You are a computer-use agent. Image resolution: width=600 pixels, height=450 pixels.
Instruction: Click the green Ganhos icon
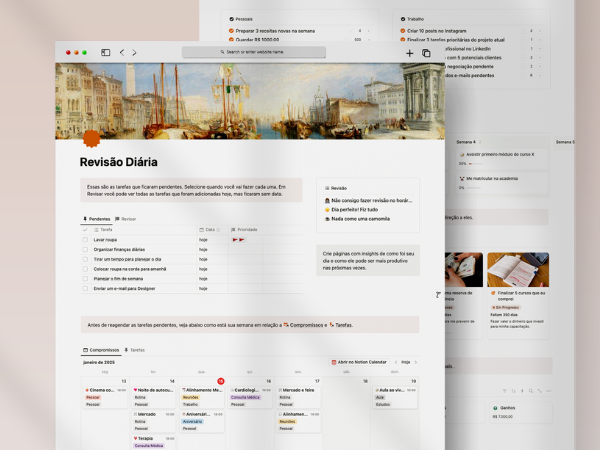(495, 408)
